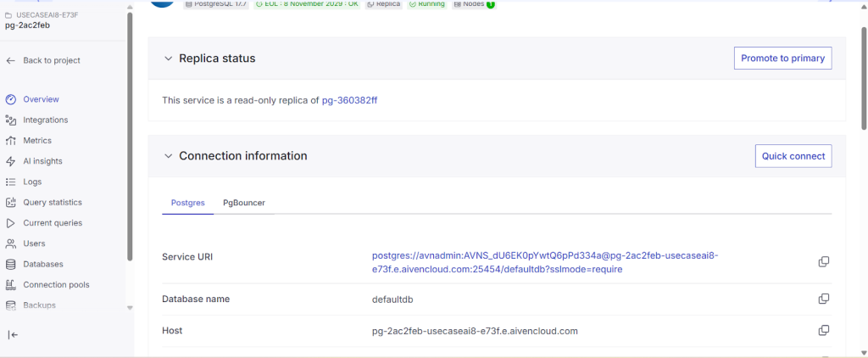
Task: Click the Quick connect button
Action: click(x=793, y=156)
